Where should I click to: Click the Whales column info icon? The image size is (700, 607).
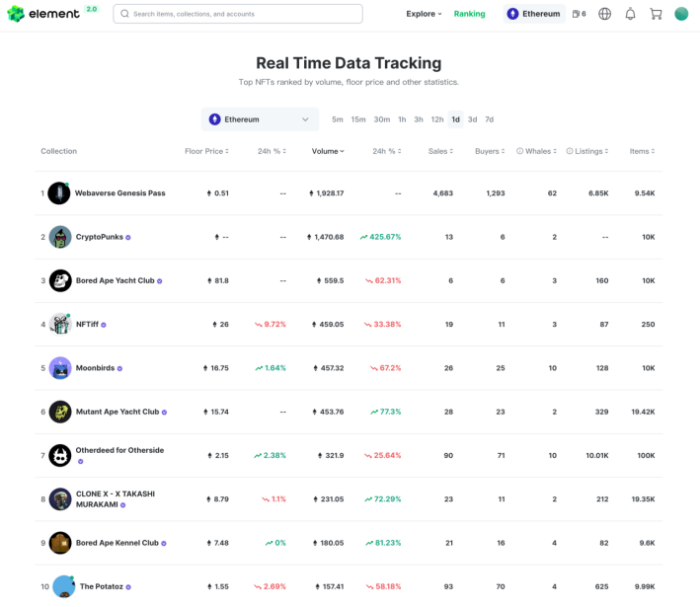(520, 151)
